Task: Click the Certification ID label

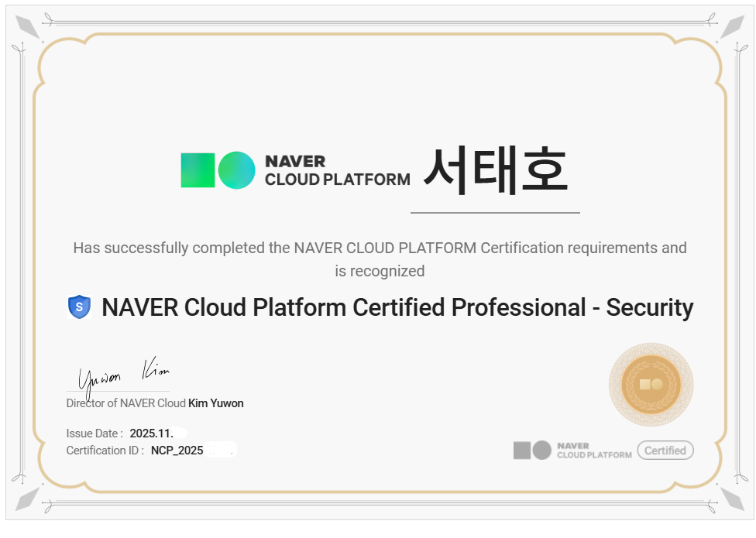Action: click(105, 451)
